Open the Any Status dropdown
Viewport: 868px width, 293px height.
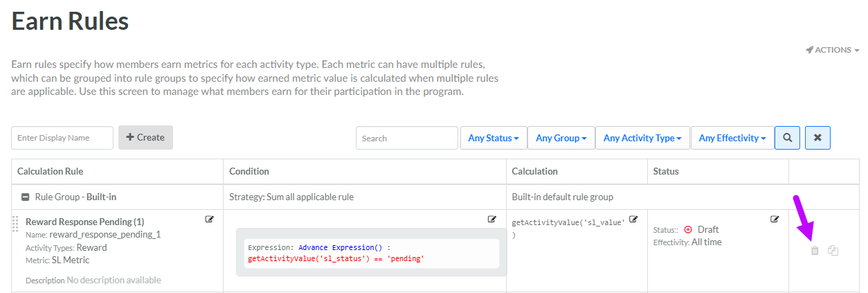point(494,138)
